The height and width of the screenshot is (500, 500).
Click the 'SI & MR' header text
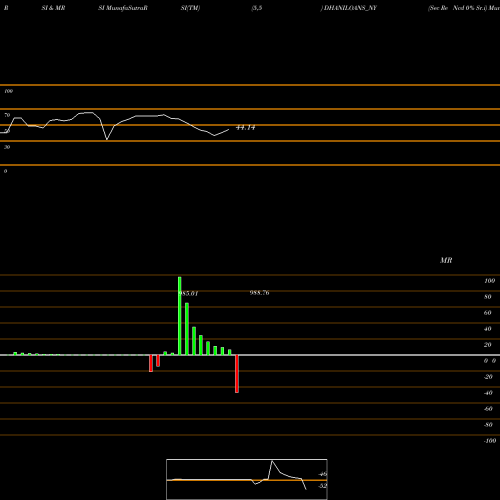coord(53,8)
